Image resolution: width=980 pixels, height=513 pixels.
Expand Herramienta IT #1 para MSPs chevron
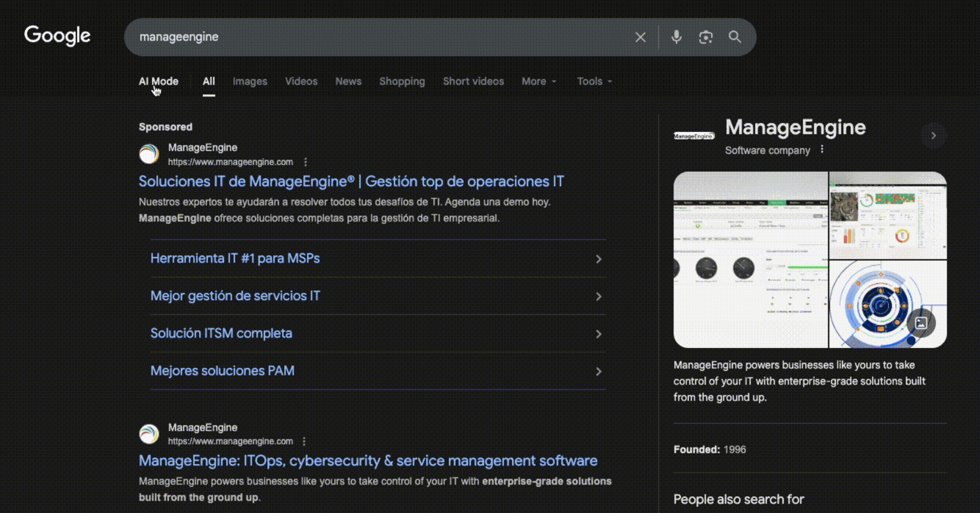(x=598, y=259)
